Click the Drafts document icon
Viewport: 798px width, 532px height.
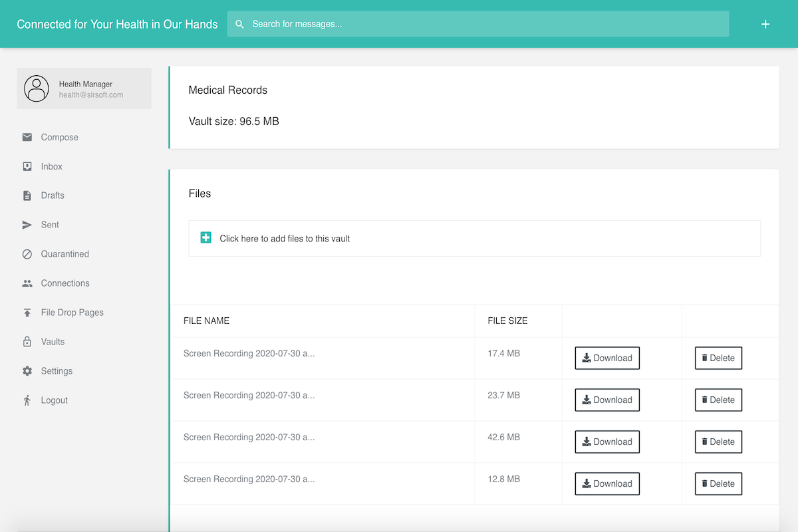tap(27, 196)
